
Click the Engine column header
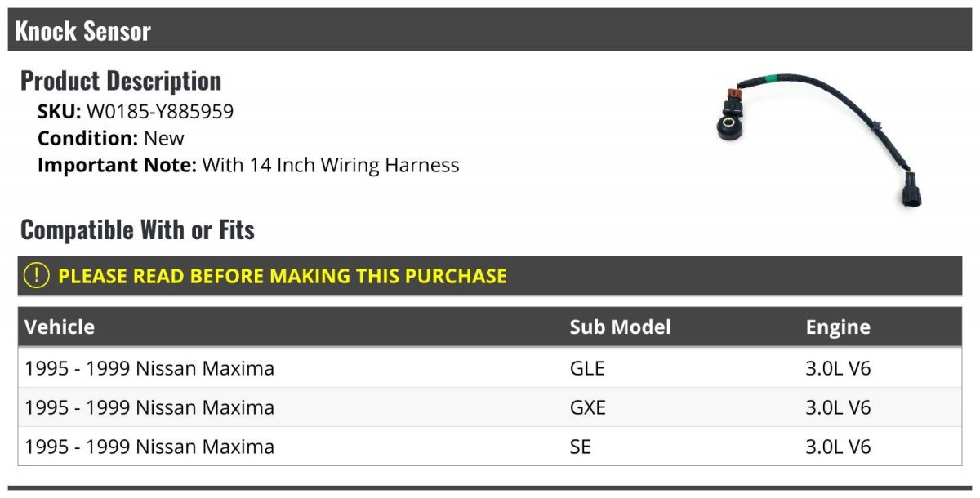pos(838,327)
